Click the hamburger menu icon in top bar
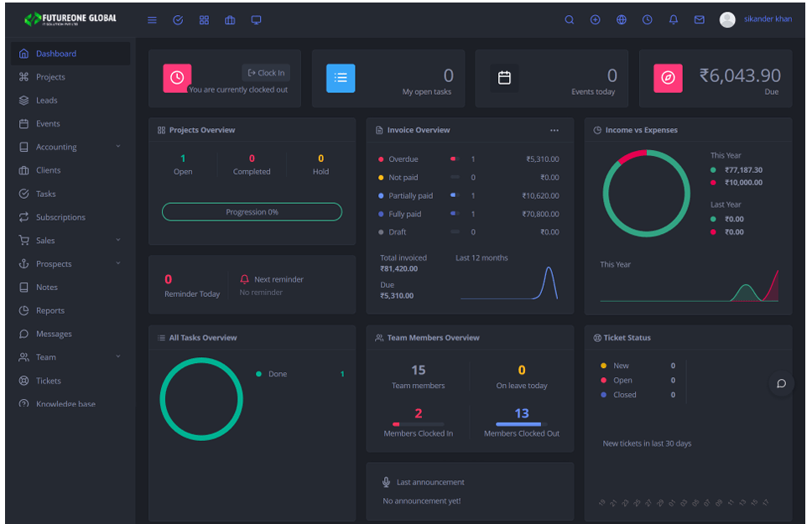Screen dimensions: 812x524 (x=152, y=20)
